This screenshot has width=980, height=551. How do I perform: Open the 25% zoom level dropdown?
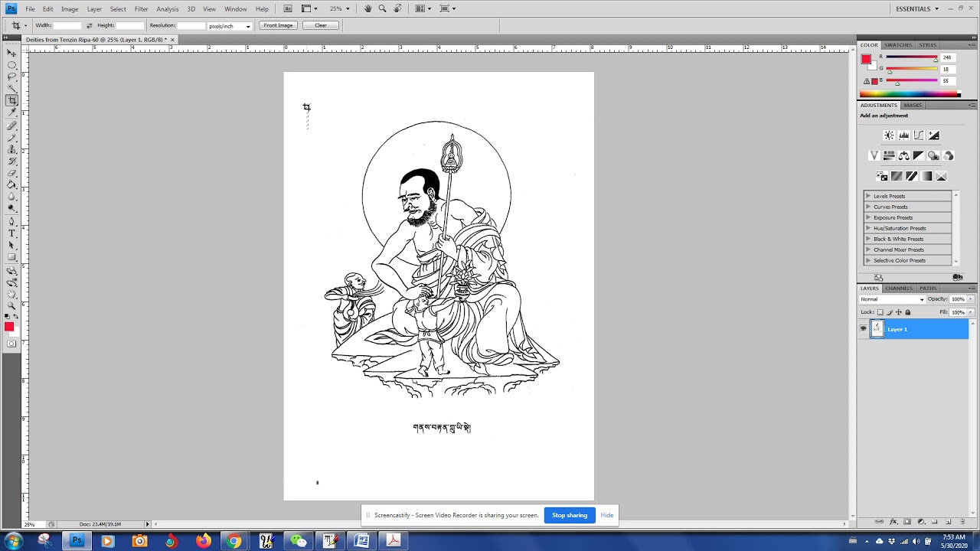[339, 8]
